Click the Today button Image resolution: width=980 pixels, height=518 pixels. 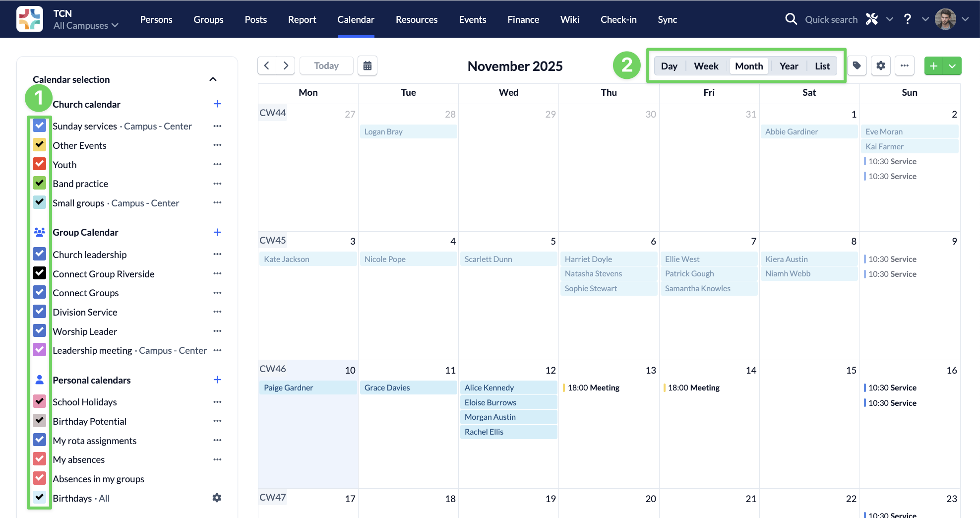pyautogui.click(x=326, y=65)
